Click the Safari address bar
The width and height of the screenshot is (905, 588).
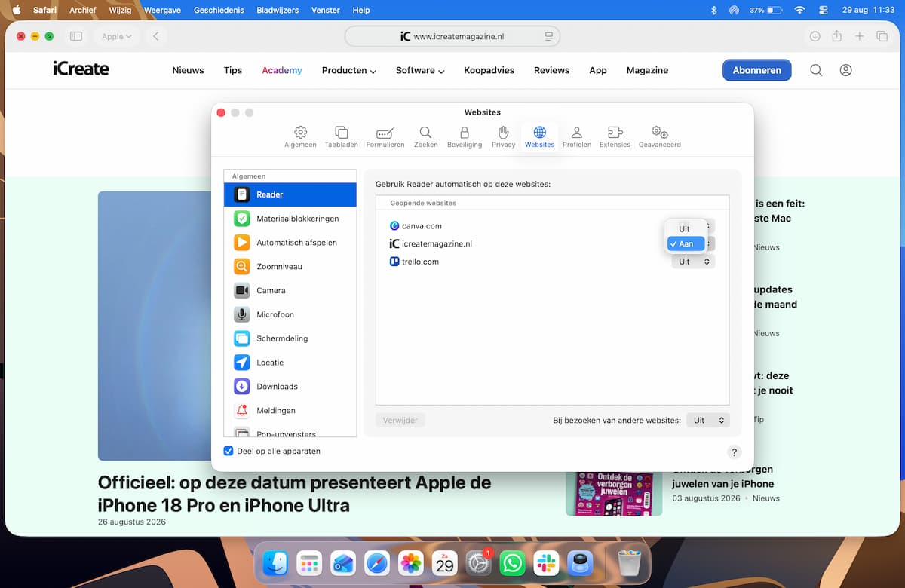click(x=452, y=36)
